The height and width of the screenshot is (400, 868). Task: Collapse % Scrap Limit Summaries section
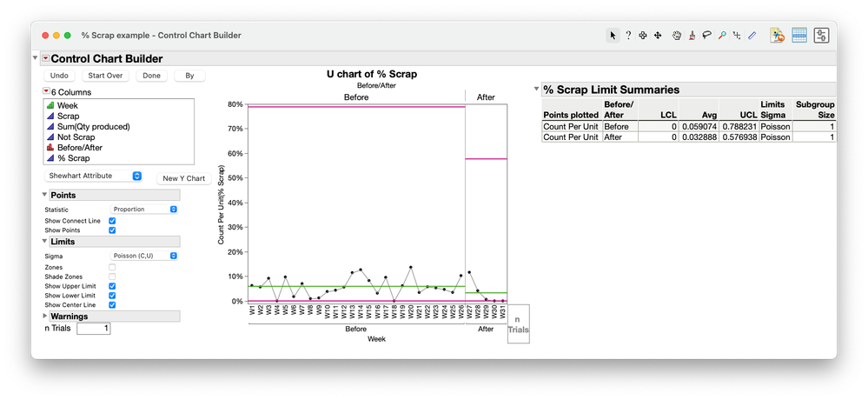coord(536,90)
